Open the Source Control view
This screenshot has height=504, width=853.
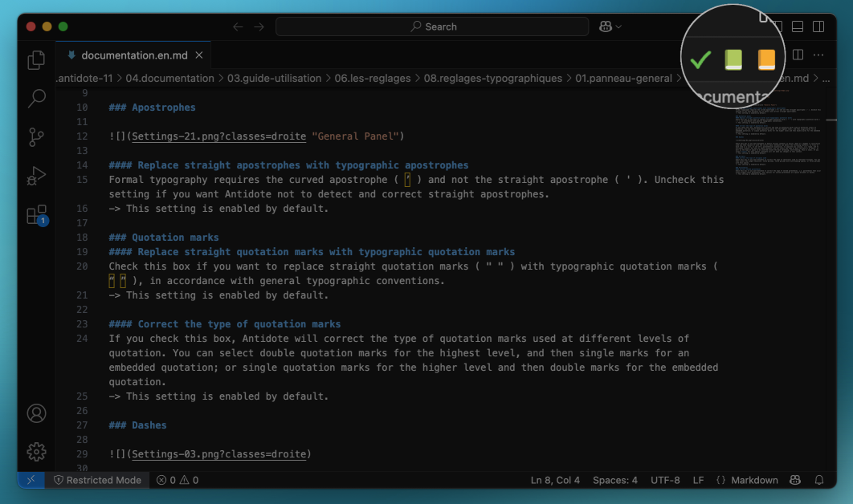pyautogui.click(x=36, y=137)
